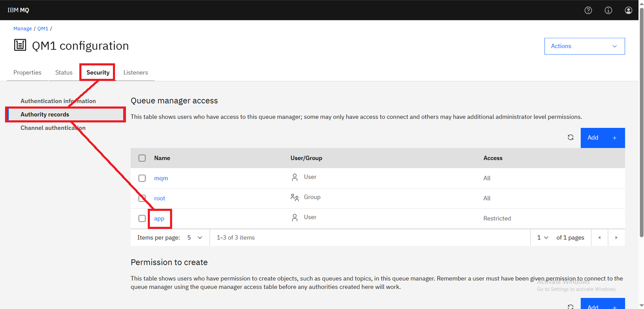The width and height of the screenshot is (644, 309).
Task: Click the 'Queue manager access' heading
Action: 174,101
